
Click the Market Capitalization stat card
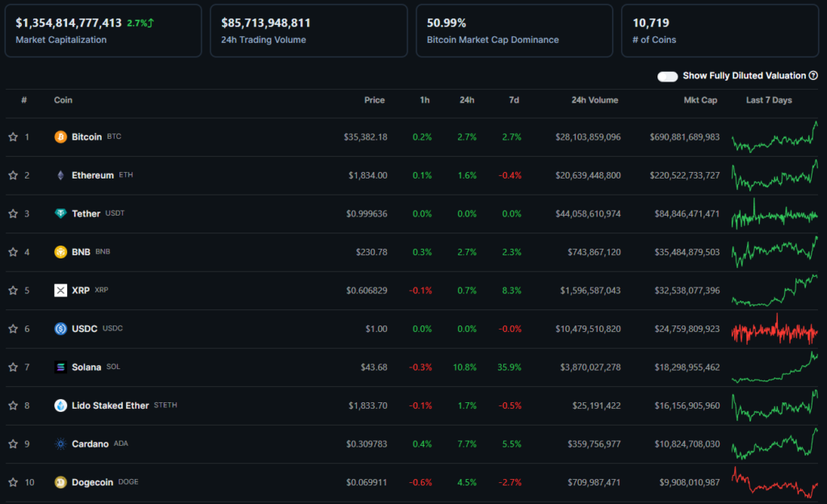[103, 30]
